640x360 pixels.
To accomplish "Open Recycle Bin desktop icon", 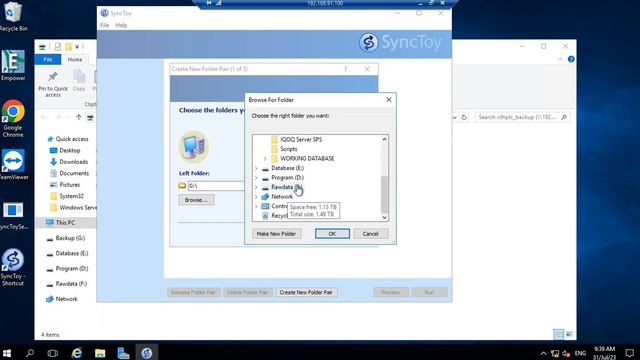I will [x=13, y=16].
